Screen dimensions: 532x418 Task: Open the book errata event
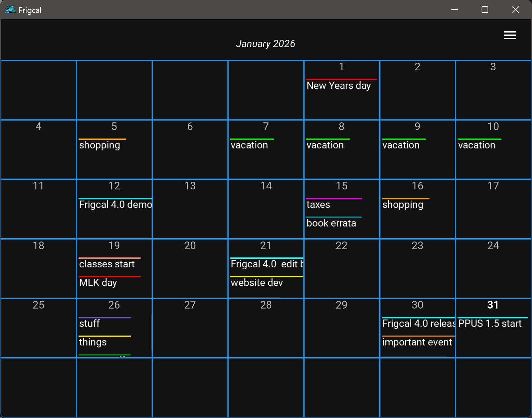pyautogui.click(x=331, y=223)
